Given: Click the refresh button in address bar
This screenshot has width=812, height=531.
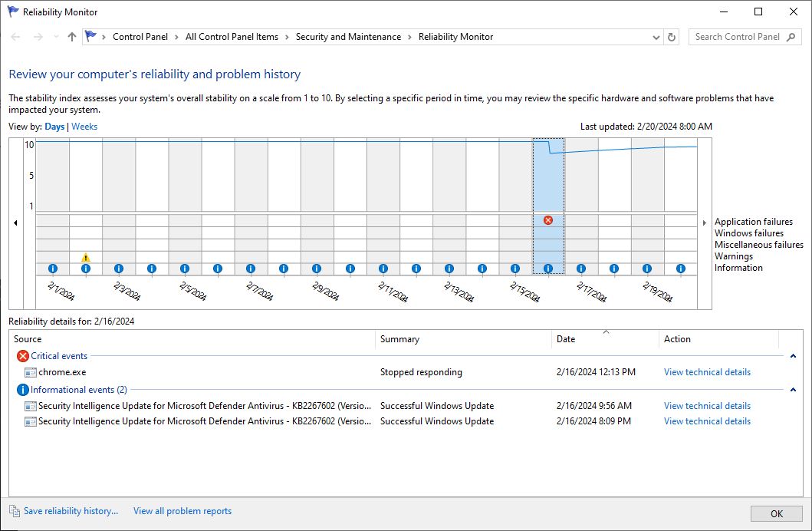Looking at the screenshot, I should click(x=672, y=37).
